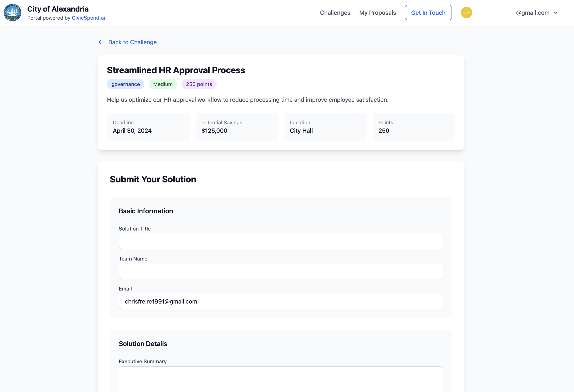This screenshot has height=392, width=574.
Task: Focus the Solution Title field
Action: click(x=281, y=241)
